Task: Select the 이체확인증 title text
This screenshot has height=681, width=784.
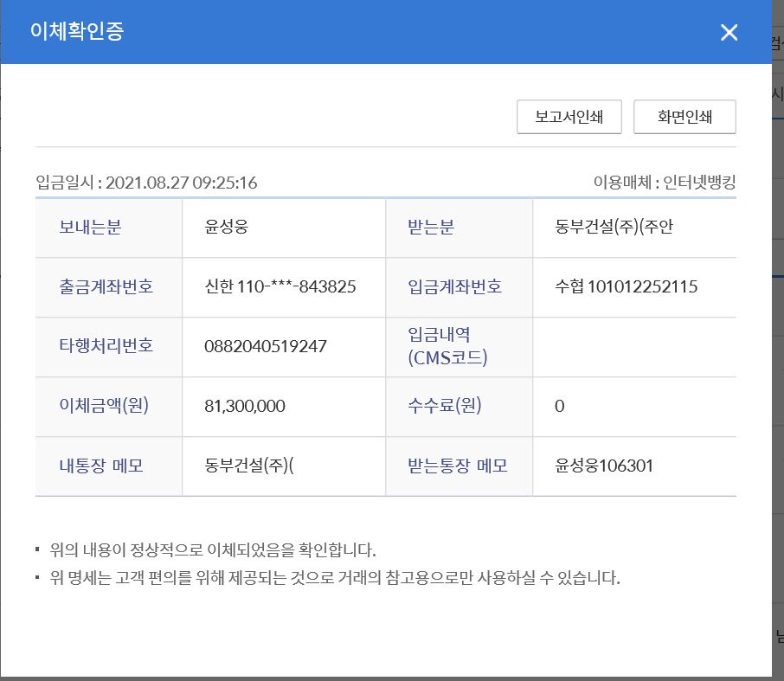Action: [77, 31]
